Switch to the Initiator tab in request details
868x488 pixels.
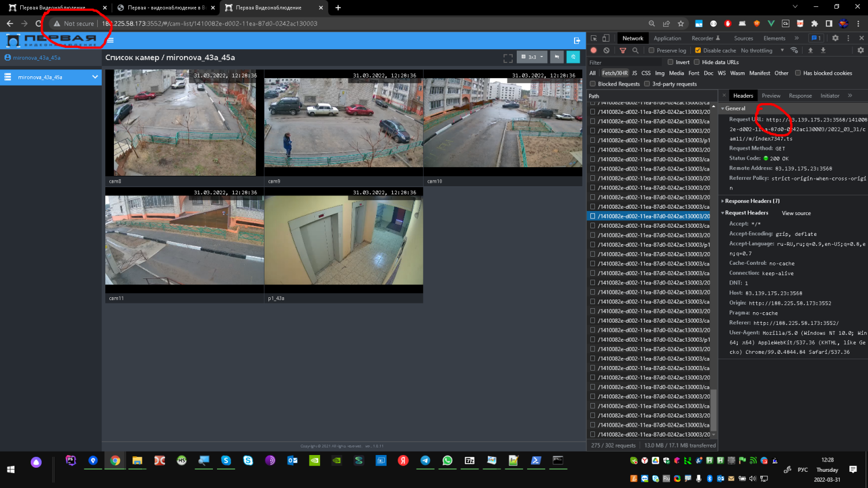pos(829,95)
